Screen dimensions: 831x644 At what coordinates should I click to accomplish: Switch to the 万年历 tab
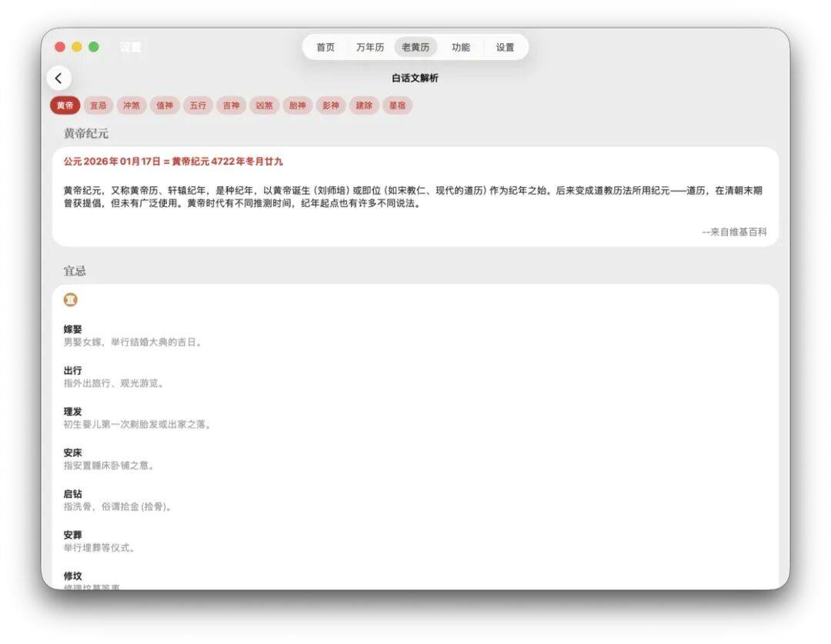(x=370, y=46)
